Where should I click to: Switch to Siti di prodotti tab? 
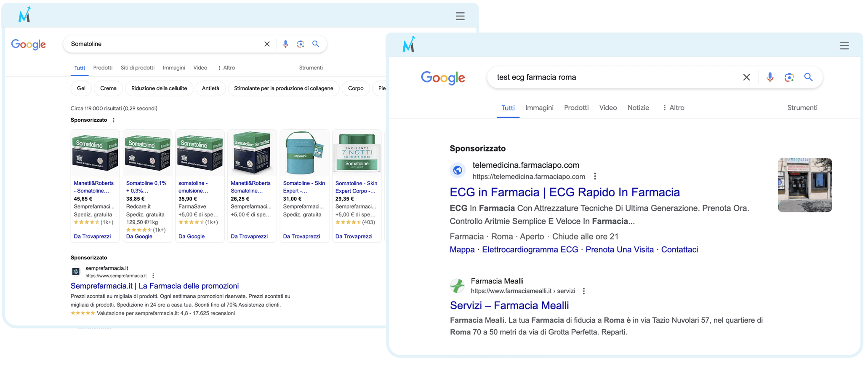click(138, 68)
